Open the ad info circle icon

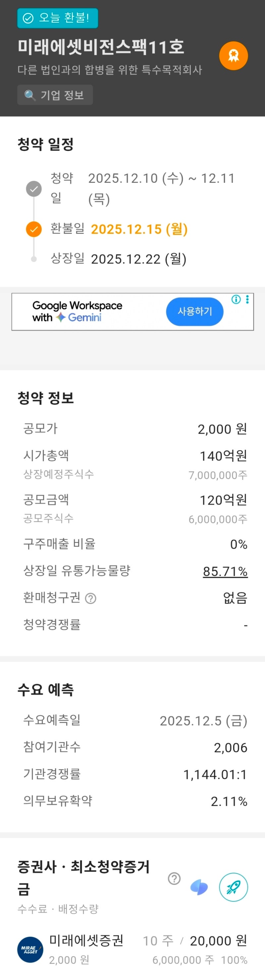click(x=236, y=300)
